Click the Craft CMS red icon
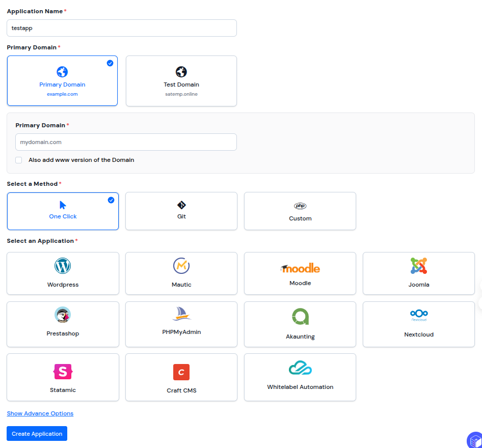Screen dimensions: 482x448 (x=181, y=372)
